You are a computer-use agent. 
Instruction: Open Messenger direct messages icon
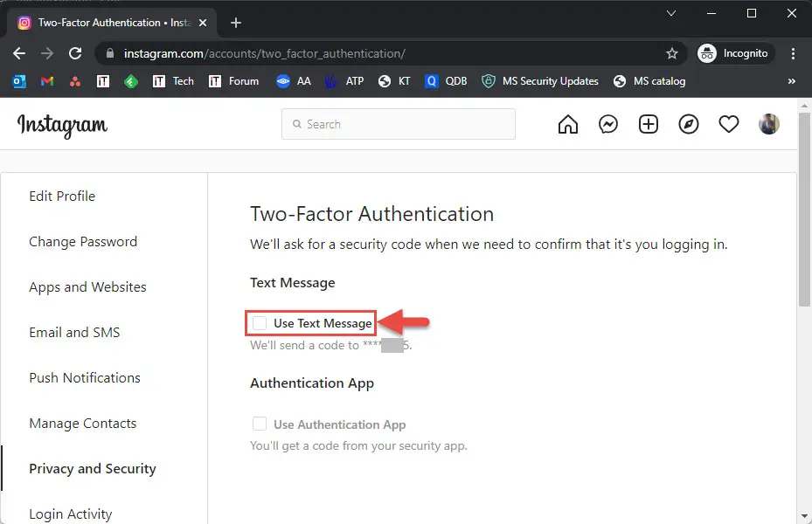click(608, 125)
